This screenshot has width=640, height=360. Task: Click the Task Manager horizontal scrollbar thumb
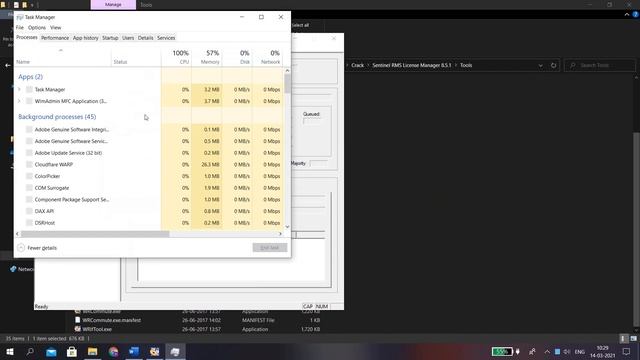(95, 234)
